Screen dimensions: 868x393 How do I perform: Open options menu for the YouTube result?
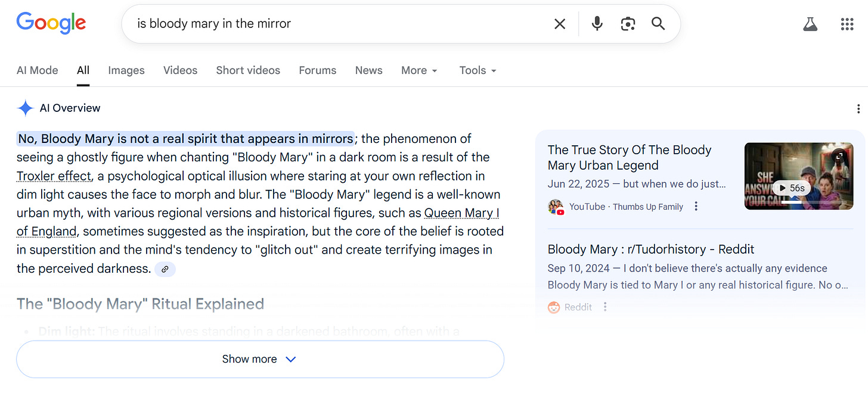tap(696, 207)
